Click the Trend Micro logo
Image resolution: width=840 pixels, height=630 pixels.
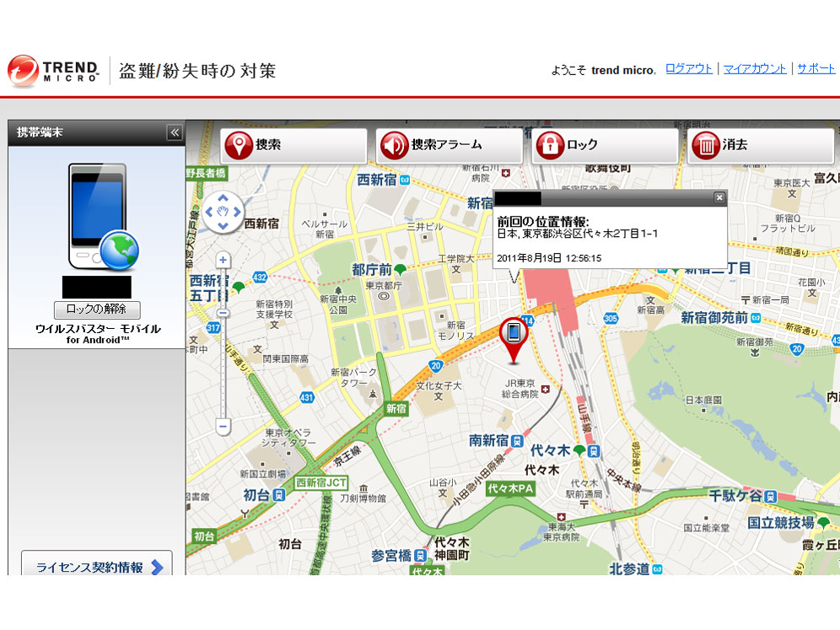coord(53,71)
